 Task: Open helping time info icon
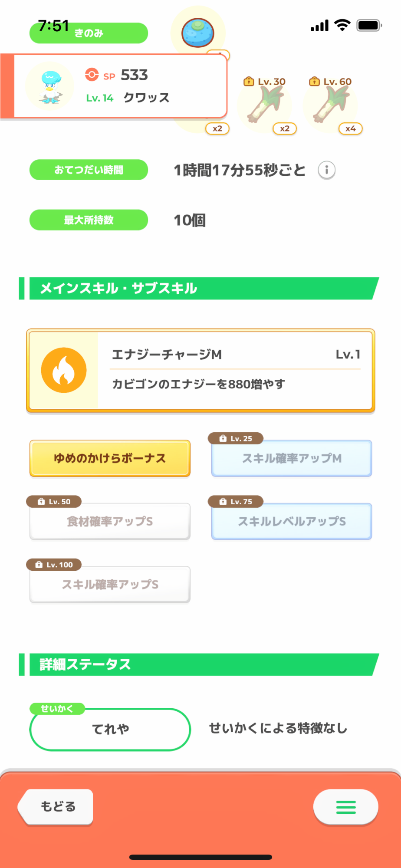coord(326,170)
